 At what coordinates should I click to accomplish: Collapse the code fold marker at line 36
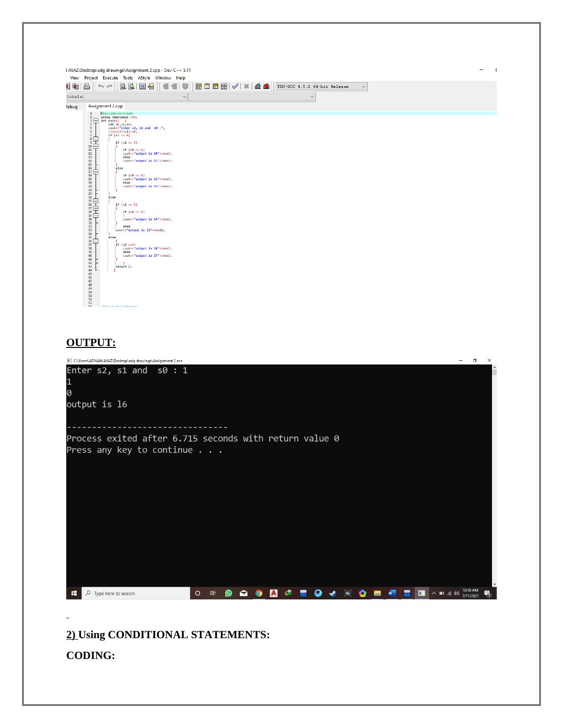pos(96,241)
